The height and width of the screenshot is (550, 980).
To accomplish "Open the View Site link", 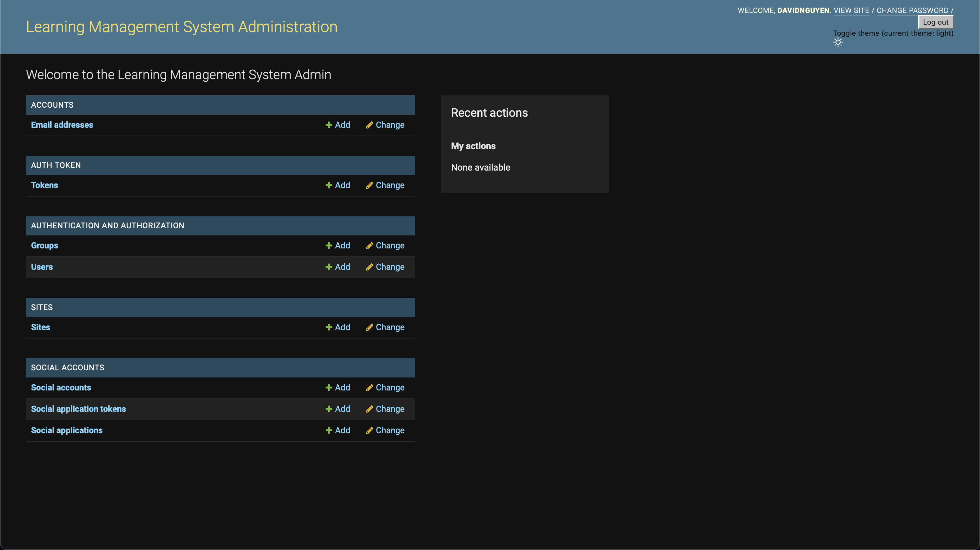I will (851, 10).
